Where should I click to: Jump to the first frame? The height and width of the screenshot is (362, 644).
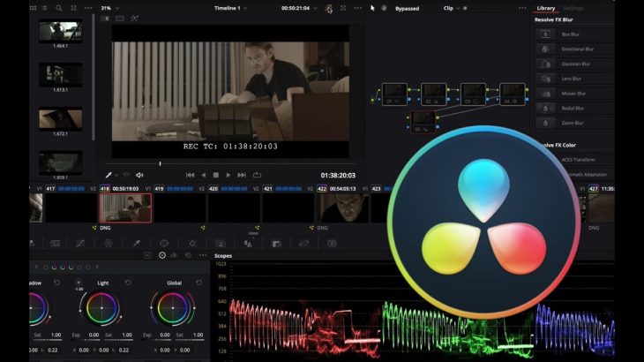click(191, 175)
